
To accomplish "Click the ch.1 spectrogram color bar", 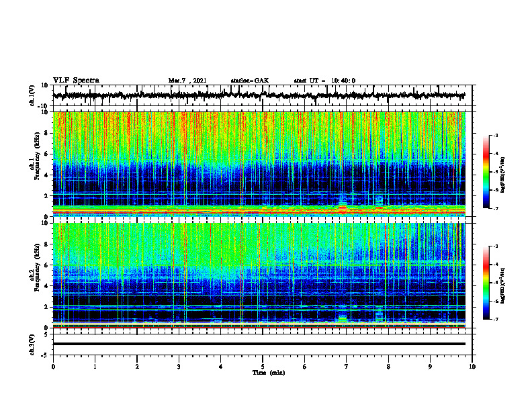I will pyautogui.click(x=486, y=172).
